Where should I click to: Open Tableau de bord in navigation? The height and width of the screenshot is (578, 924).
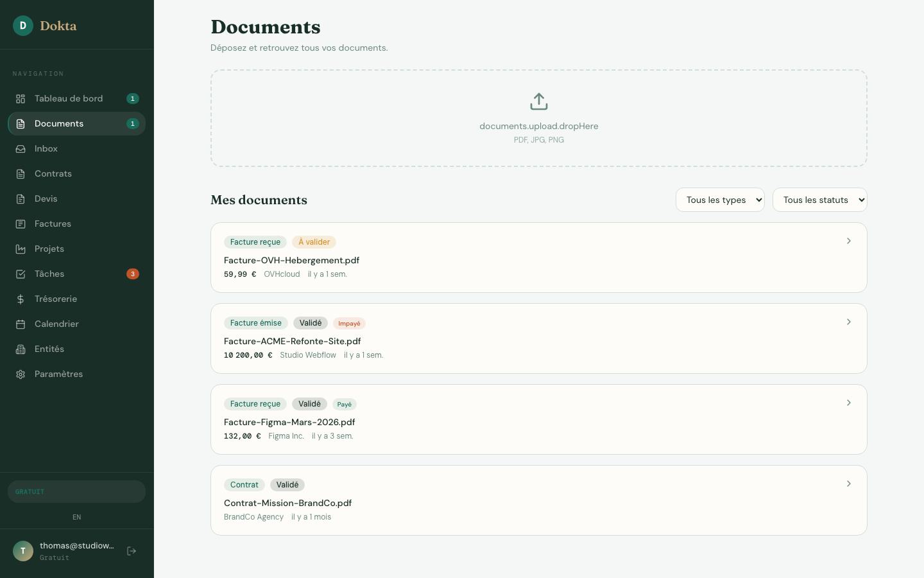click(x=69, y=98)
